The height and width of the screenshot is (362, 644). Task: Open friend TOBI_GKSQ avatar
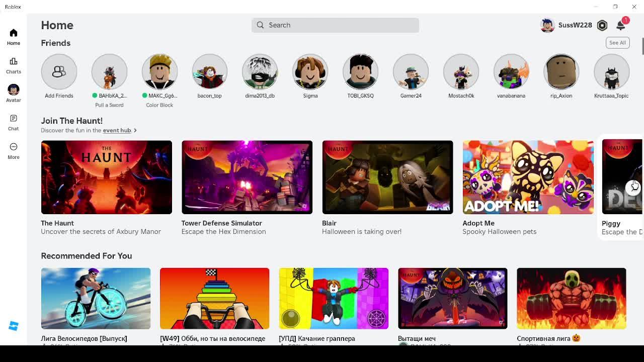coord(361,71)
